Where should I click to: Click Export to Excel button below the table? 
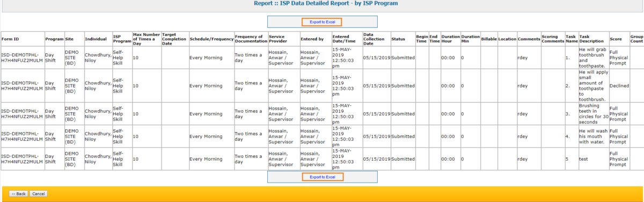tap(322, 177)
